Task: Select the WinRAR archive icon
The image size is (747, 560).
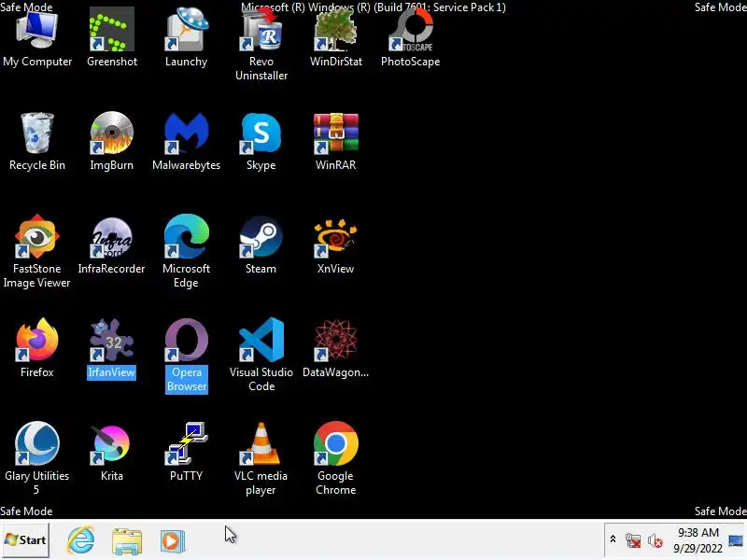Action: pos(336,133)
